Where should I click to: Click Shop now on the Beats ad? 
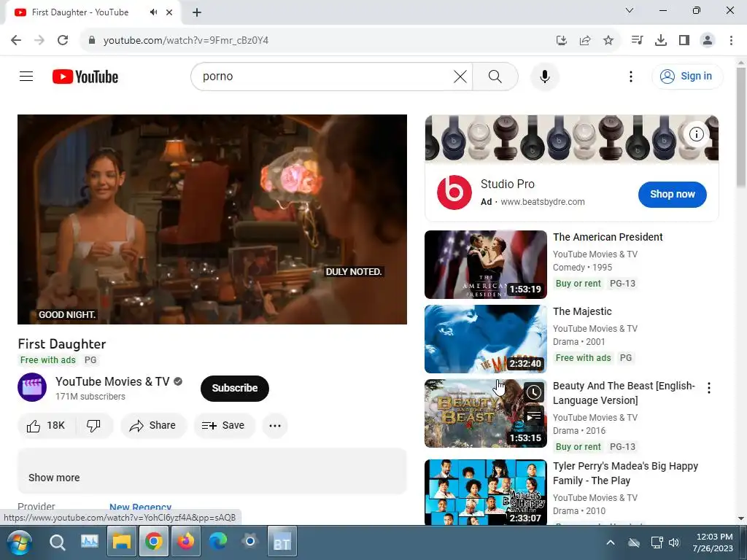[x=672, y=194]
